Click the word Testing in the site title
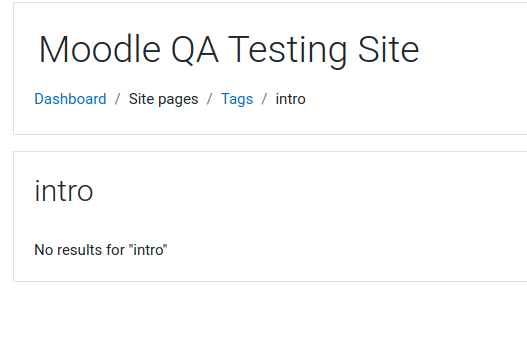Screen dimensions: 527x361 pos(288,50)
